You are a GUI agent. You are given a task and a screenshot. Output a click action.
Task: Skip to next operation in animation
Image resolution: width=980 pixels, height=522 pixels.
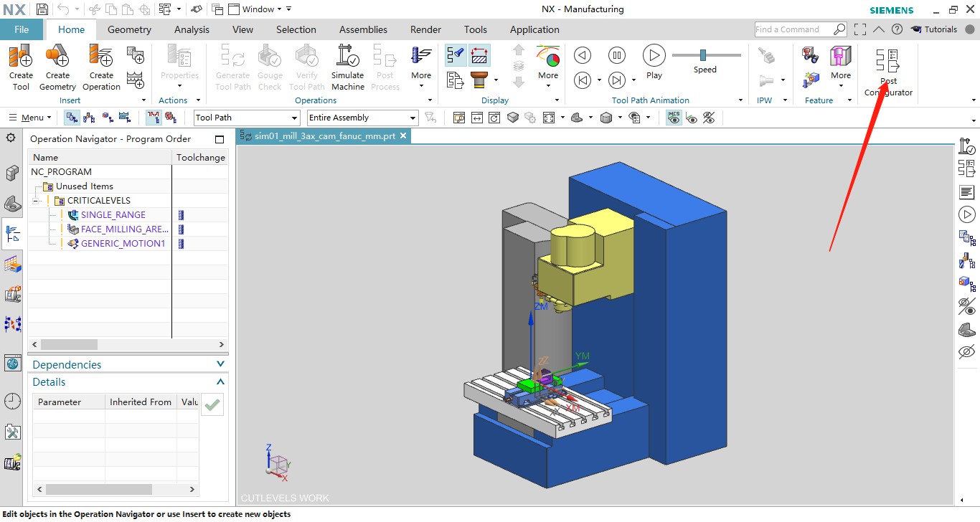[617, 80]
